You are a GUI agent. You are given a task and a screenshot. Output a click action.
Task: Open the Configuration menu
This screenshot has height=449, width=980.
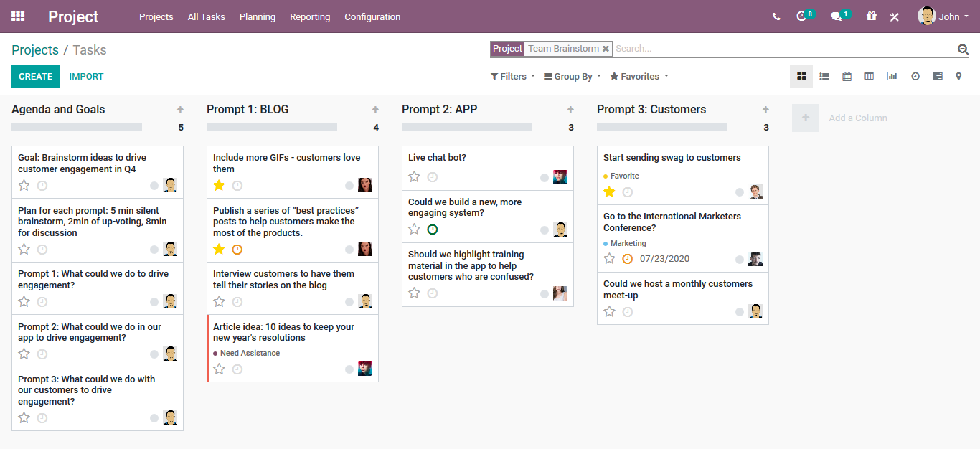click(x=372, y=16)
